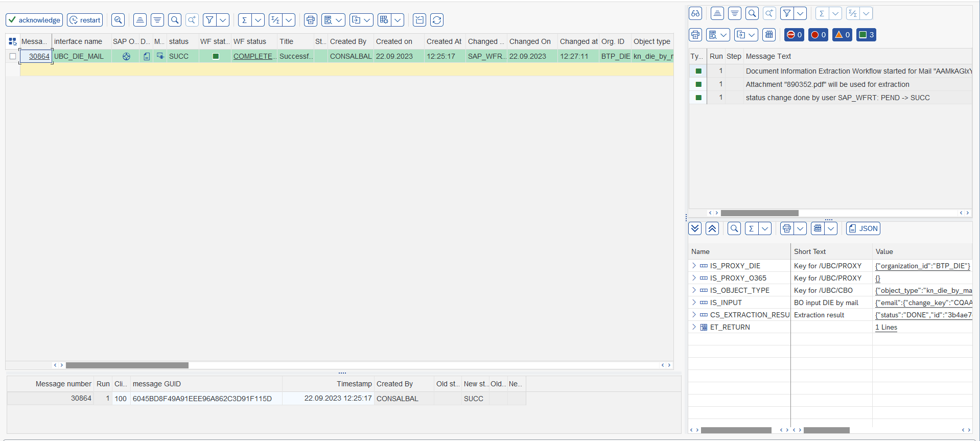Sort descending in the main message list toolbar
This screenshot has height=441, width=980.
157,20
